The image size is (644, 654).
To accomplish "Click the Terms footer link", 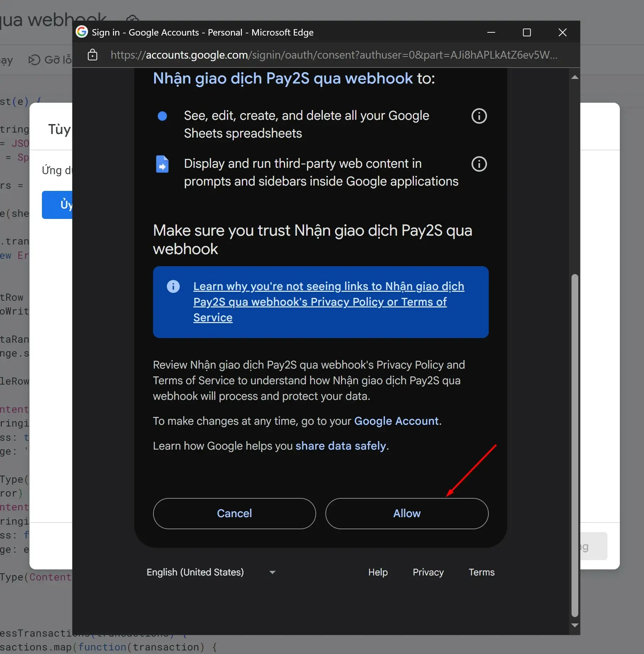I will click(481, 572).
